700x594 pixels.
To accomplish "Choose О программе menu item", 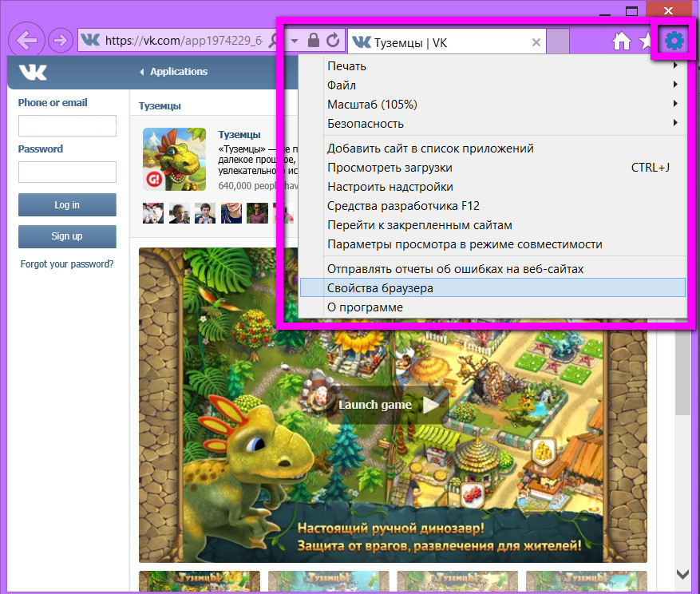I will 492,307.
